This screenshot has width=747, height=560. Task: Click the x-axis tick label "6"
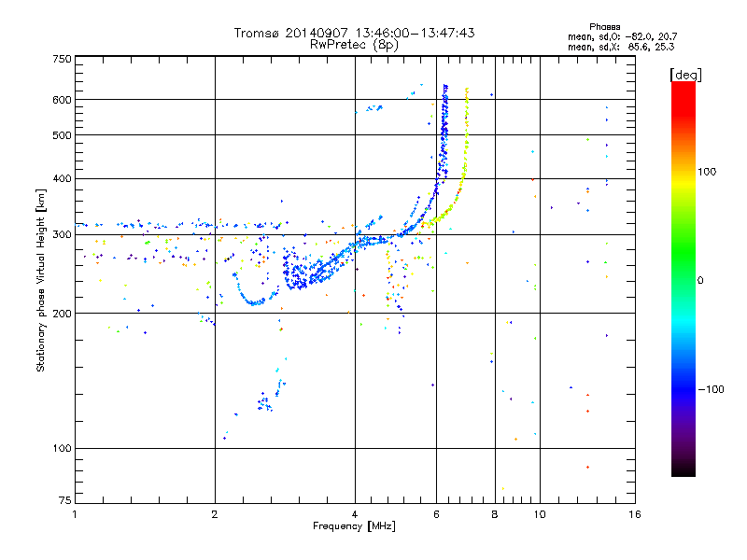tap(436, 514)
